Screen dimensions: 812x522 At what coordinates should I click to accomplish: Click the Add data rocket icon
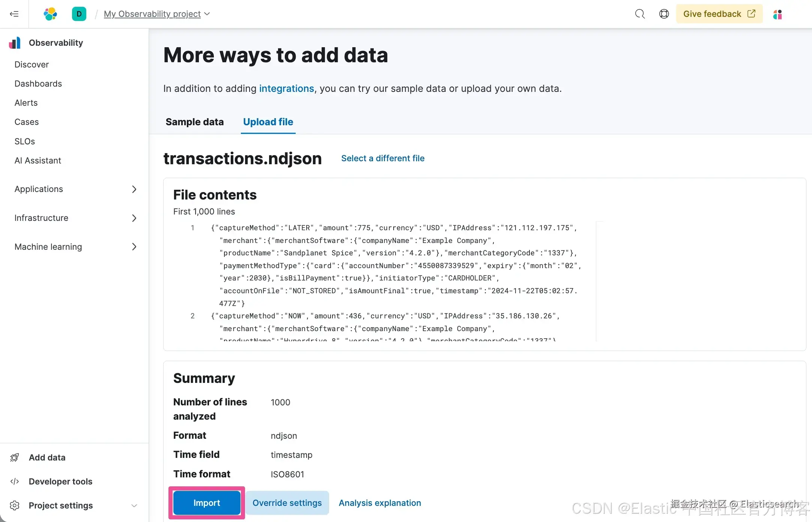click(x=15, y=457)
